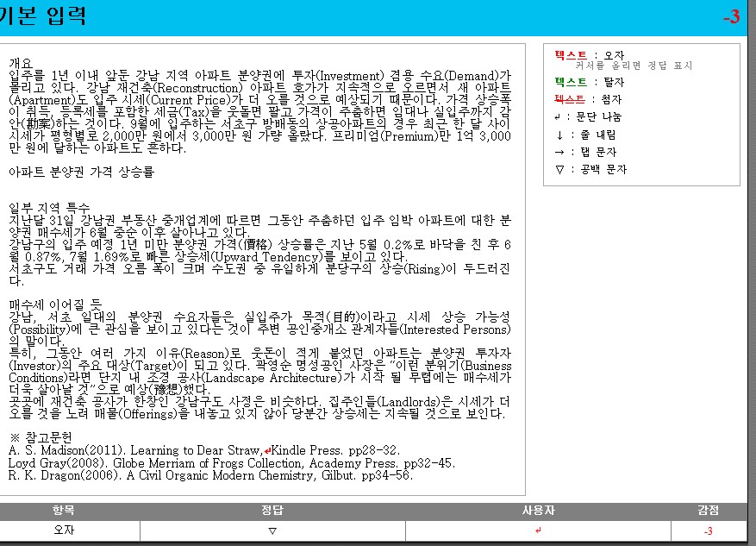Select the 항목 column header
This screenshot has height=546, width=756.
coord(63,511)
